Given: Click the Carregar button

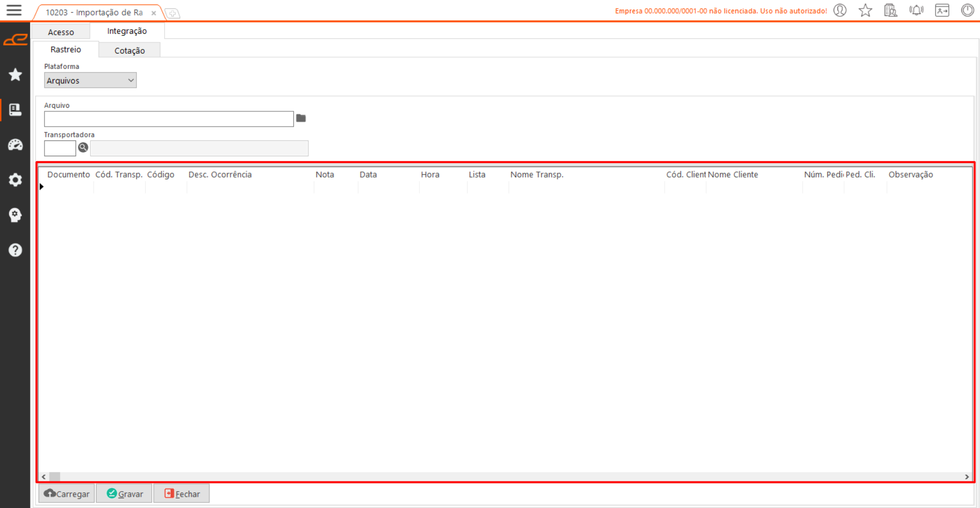Looking at the screenshot, I should point(67,494).
